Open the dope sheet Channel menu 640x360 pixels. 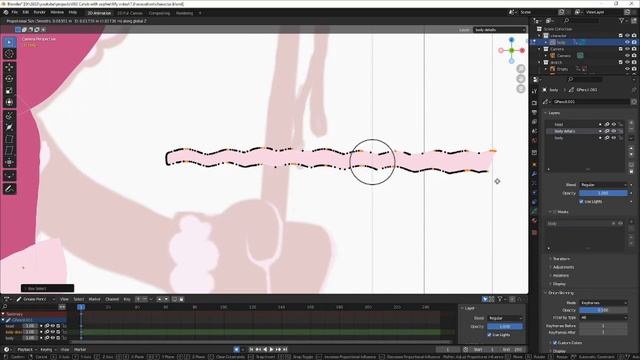click(x=112, y=299)
